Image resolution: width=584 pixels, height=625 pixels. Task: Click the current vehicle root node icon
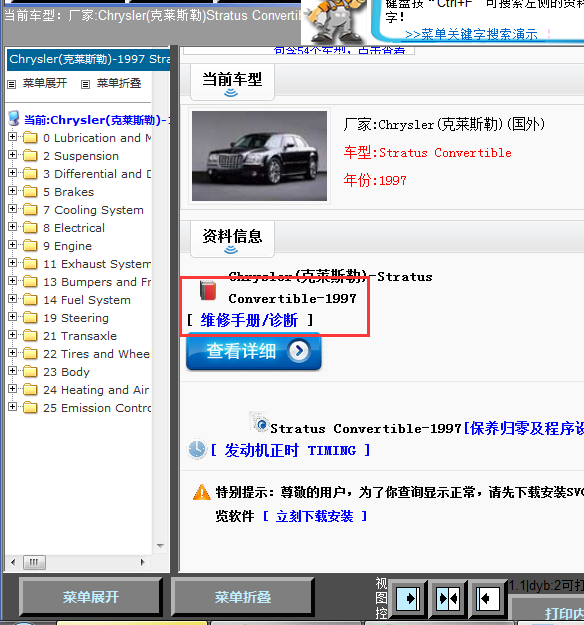(14, 118)
